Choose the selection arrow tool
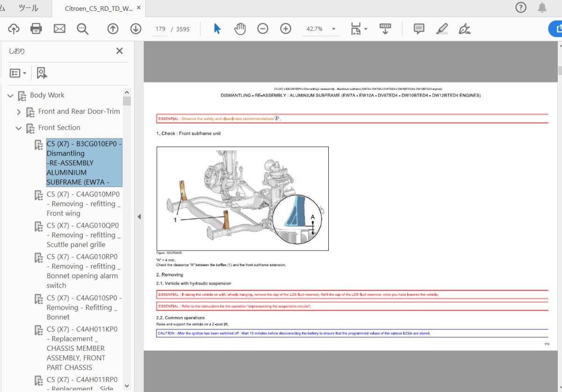 pyautogui.click(x=217, y=29)
